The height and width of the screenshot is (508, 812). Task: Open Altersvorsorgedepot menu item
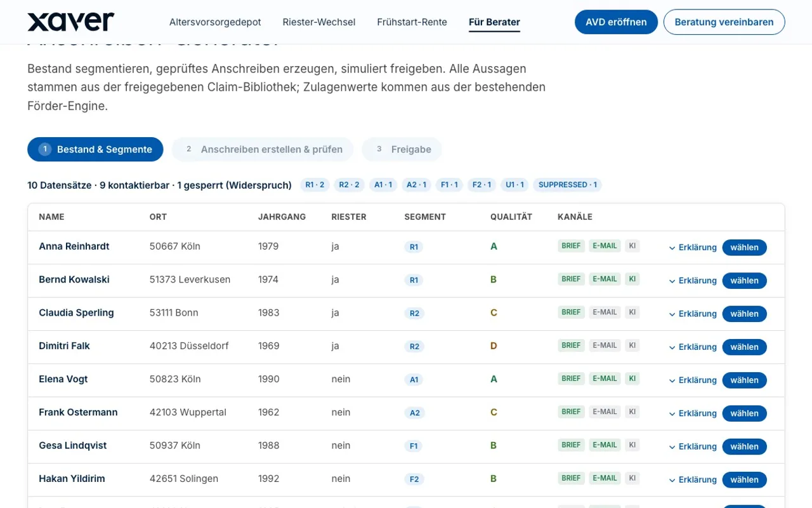tap(215, 22)
